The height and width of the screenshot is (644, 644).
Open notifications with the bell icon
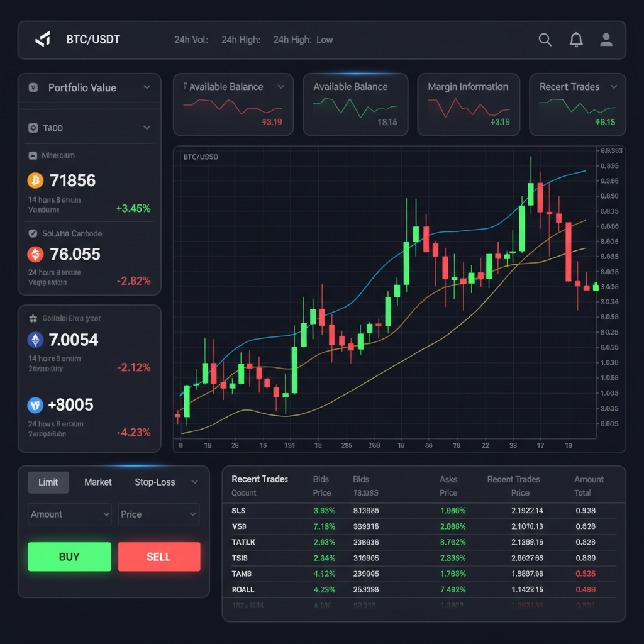click(576, 40)
